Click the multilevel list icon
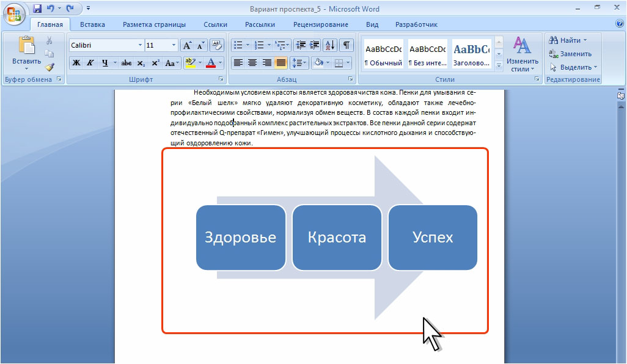The width and height of the screenshot is (627, 364). [280, 45]
